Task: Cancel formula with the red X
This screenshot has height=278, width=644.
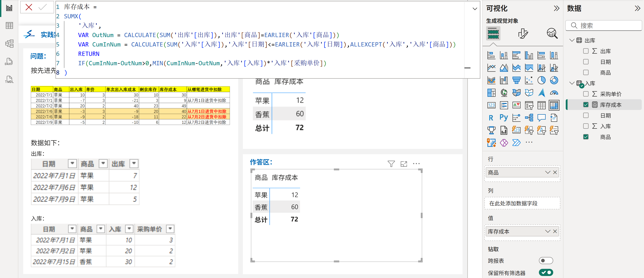Action: tap(29, 7)
